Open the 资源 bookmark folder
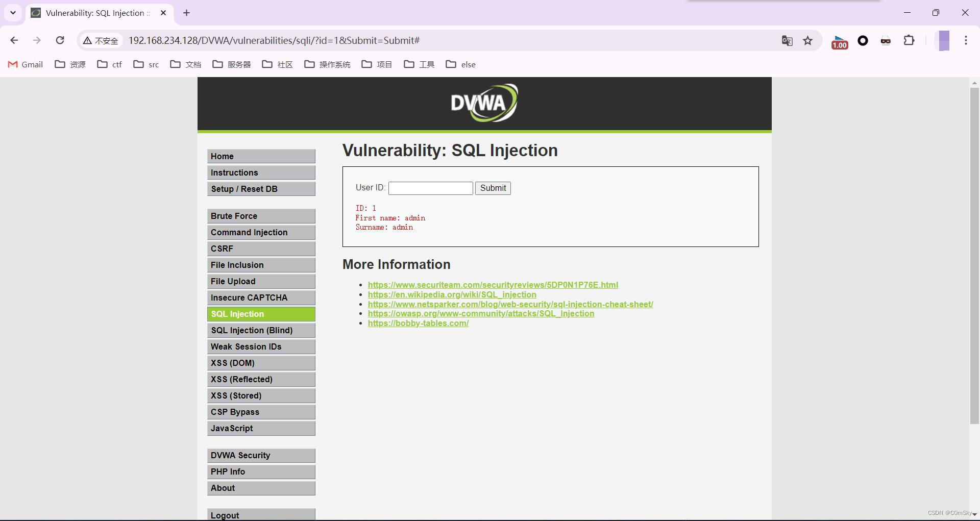The image size is (980, 521). 70,64
